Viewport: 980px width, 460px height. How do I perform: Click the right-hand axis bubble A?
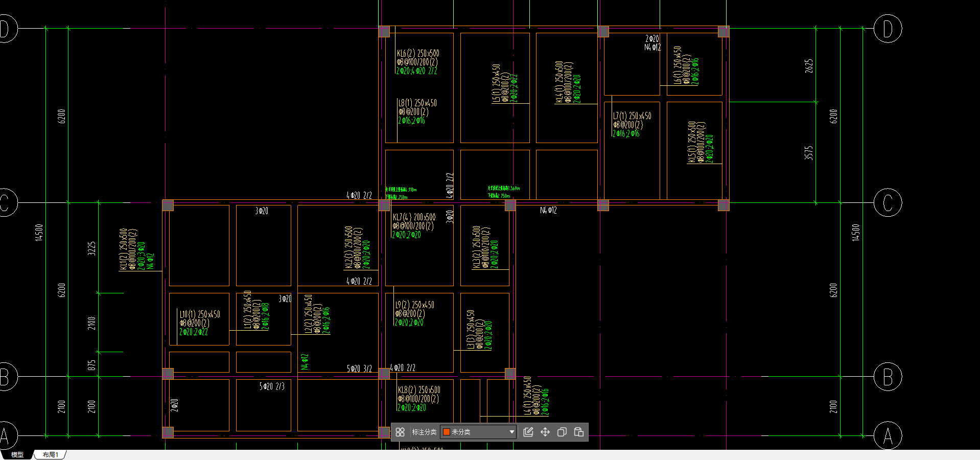888,435
